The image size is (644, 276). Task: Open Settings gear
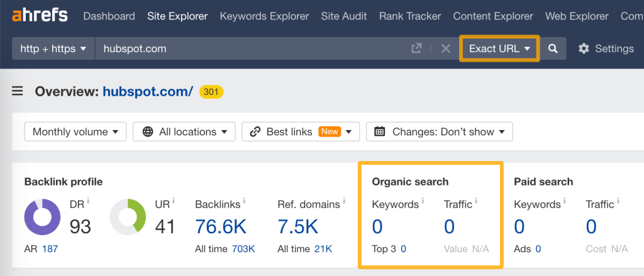(x=584, y=48)
